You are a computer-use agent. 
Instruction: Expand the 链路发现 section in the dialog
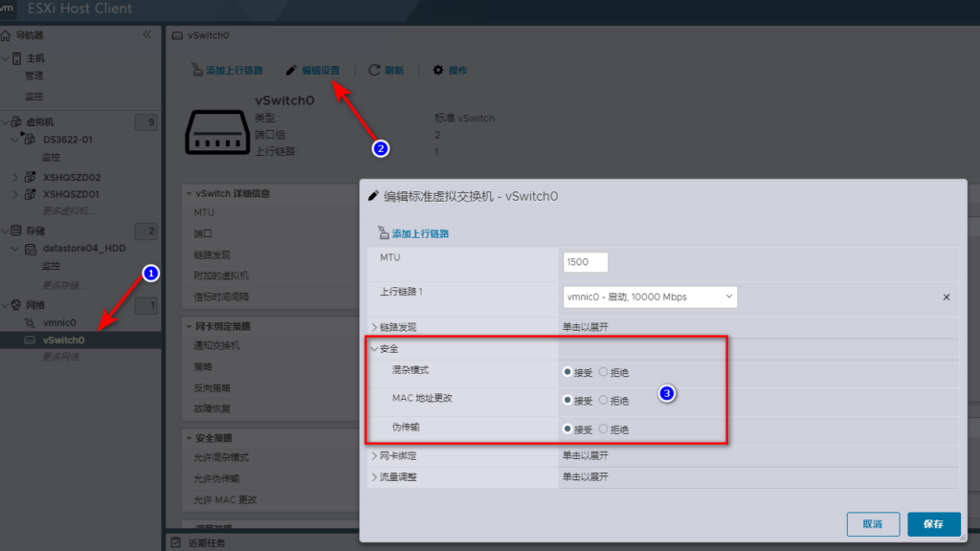pos(374,327)
